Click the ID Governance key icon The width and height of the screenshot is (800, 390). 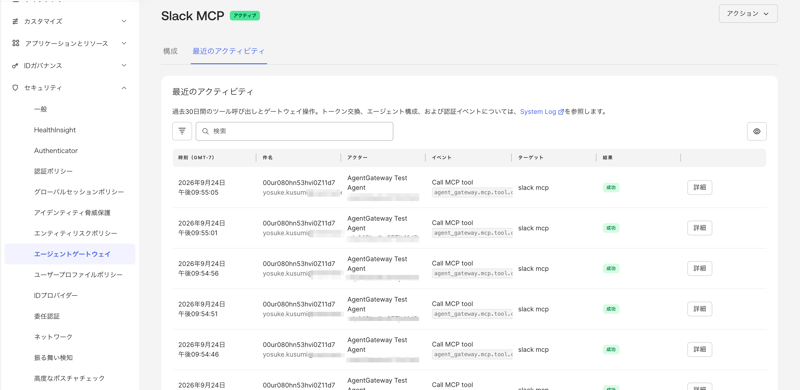(x=15, y=66)
